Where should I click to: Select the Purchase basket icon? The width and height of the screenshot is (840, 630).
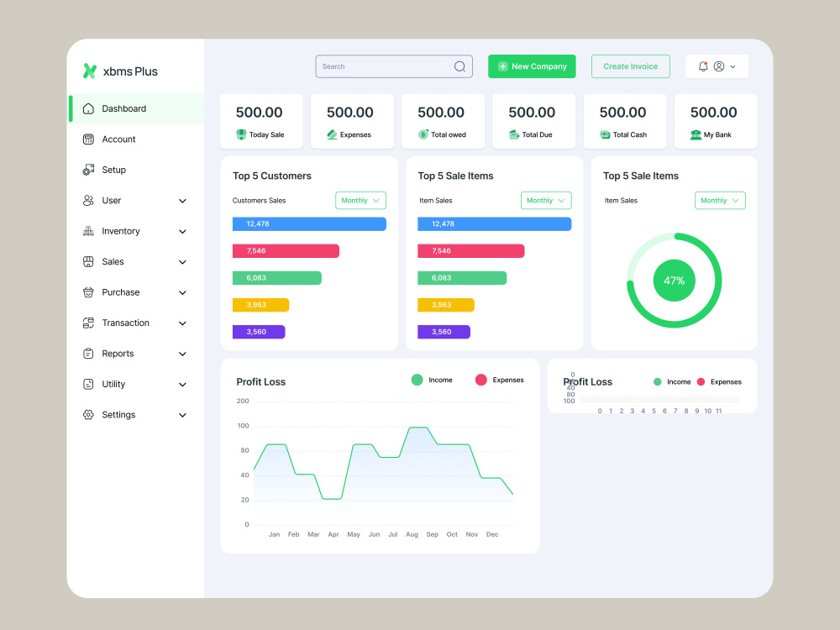point(89,291)
